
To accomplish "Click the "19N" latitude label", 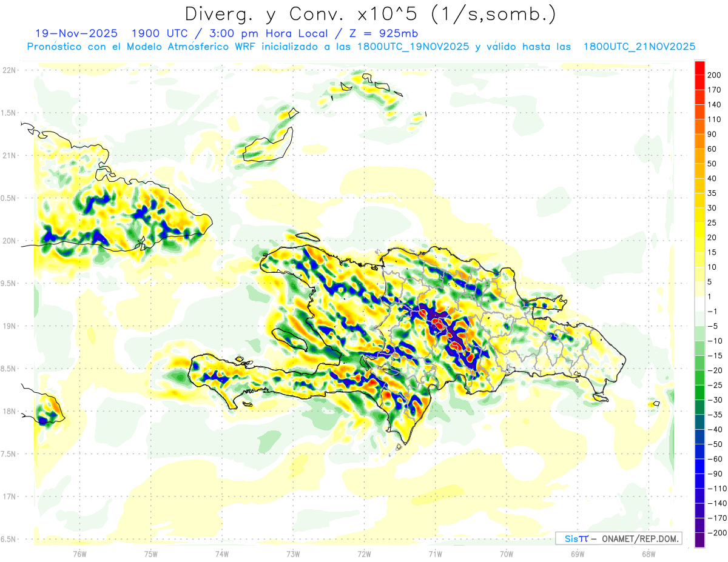I will pyautogui.click(x=9, y=326).
